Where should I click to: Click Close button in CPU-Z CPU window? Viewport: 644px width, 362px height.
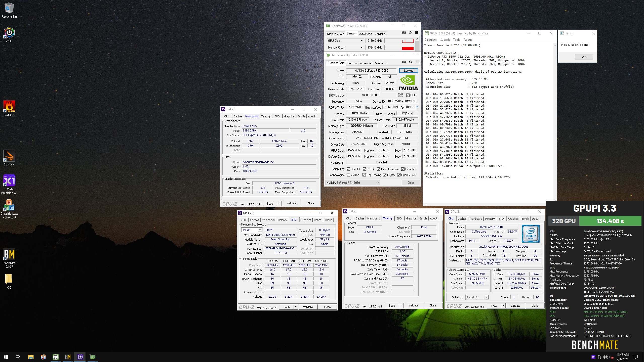(535, 306)
